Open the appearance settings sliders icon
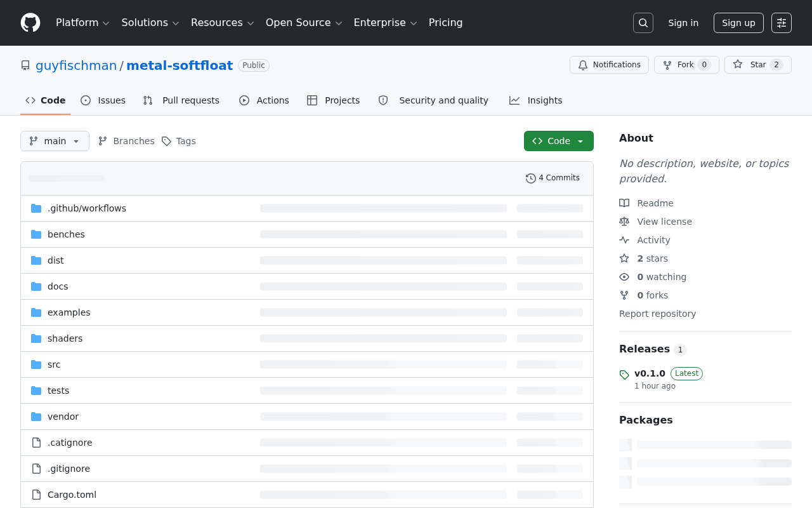 [782, 23]
